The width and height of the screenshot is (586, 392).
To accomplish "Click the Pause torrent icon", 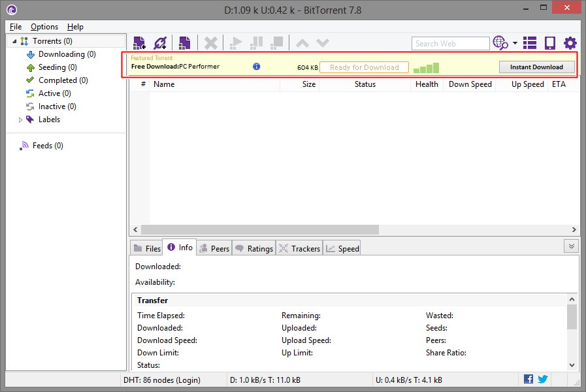I will pos(256,43).
